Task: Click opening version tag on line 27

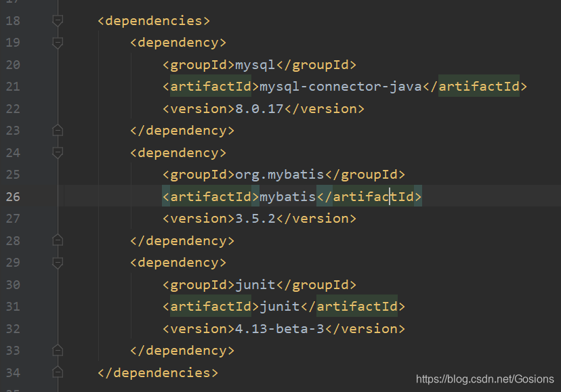Action: pos(199,219)
